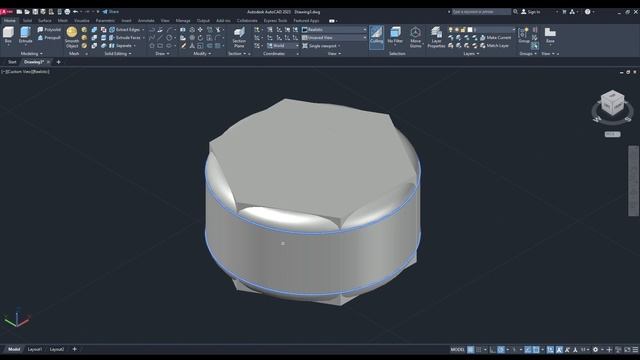Open the Surface ribbon tab
This screenshot has width=640, height=360.
coord(45,20)
